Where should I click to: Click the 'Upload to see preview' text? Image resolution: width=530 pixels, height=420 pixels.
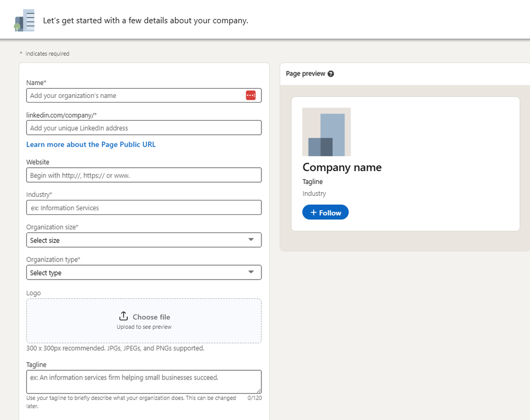click(144, 327)
